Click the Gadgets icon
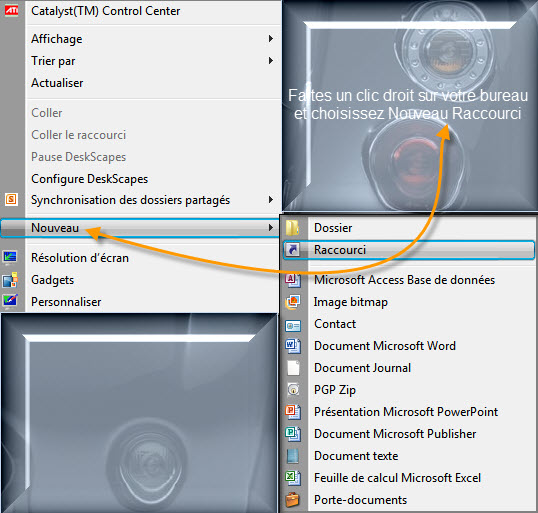The image size is (538, 513). click(10, 280)
